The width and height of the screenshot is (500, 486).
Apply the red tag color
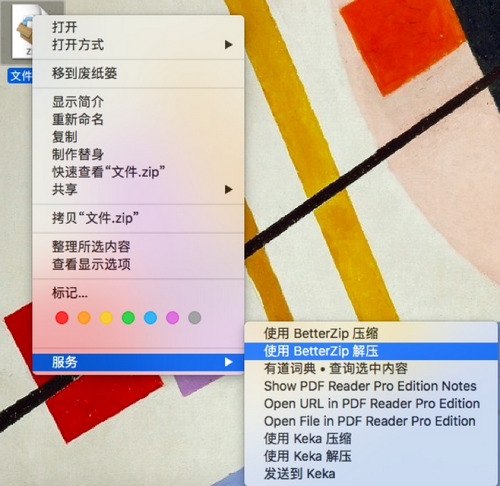tap(62, 318)
